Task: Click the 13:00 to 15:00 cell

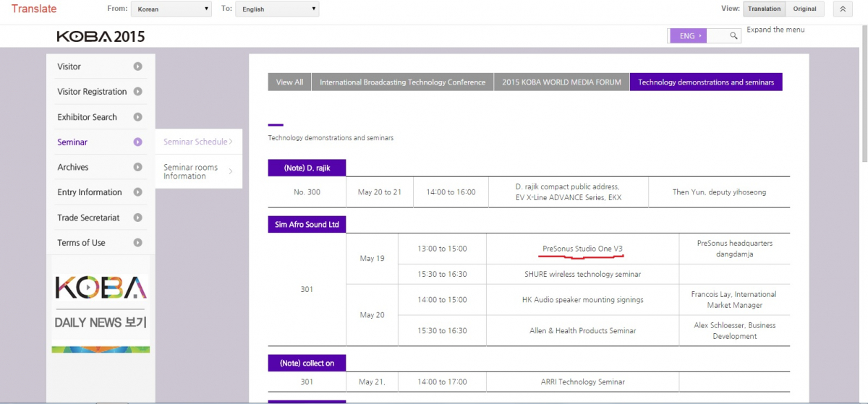Action: 442,249
